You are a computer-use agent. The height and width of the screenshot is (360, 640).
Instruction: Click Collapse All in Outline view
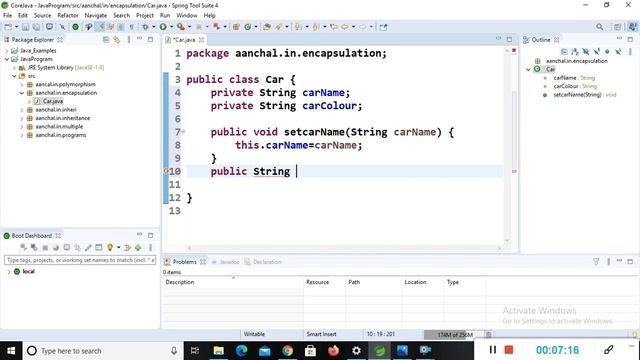click(x=564, y=52)
